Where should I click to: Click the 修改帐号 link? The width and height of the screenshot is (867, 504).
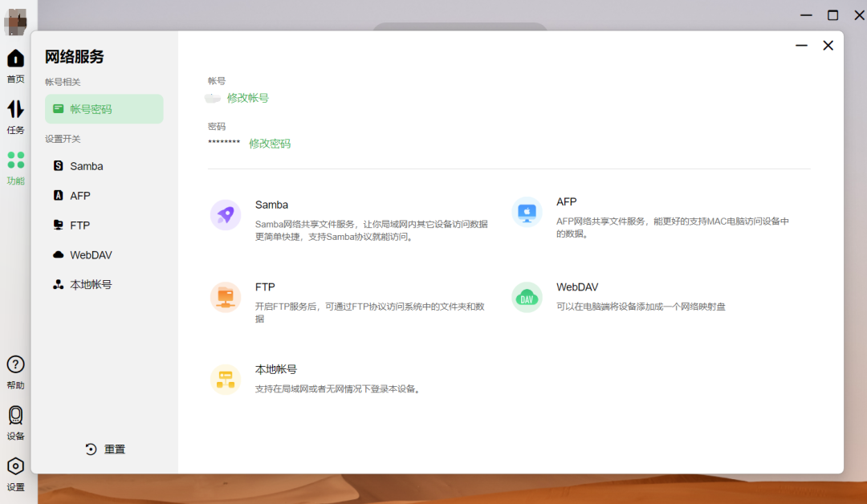pyautogui.click(x=248, y=98)
